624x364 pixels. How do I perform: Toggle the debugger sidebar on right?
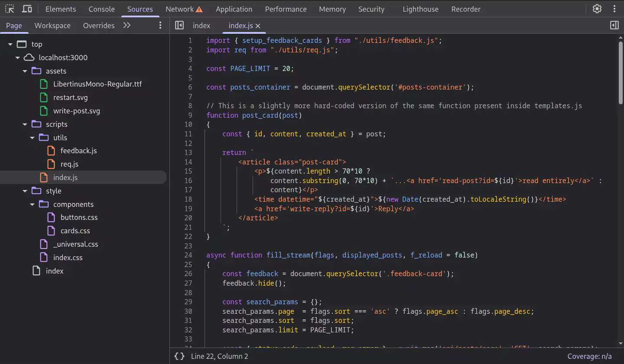tap(614, 26)
